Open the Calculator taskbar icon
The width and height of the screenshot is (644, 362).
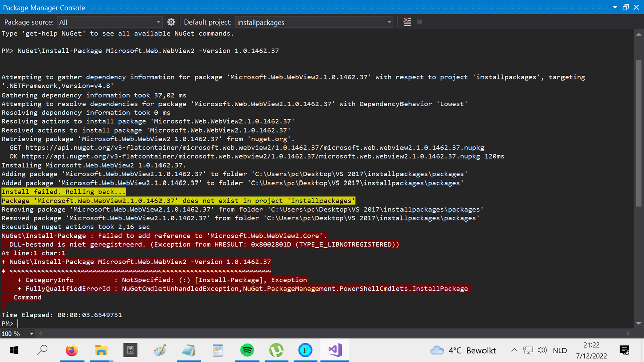pyautogui.click(x=130, y=350)
